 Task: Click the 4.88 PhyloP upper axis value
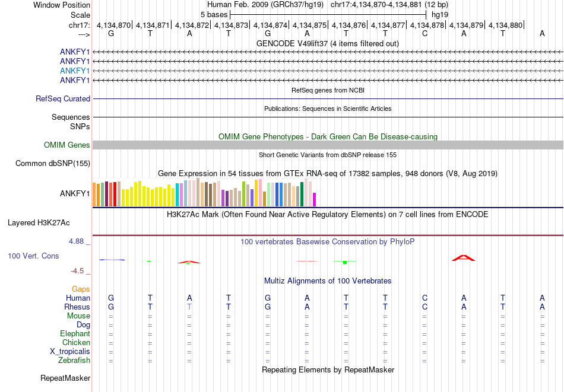77,241
